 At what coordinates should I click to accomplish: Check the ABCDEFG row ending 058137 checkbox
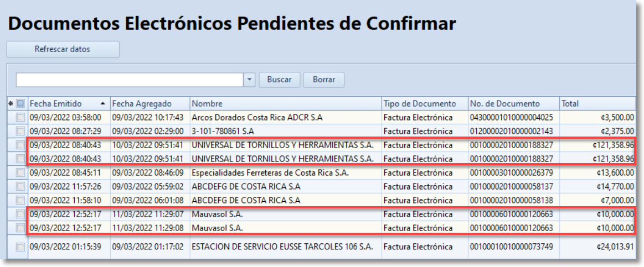pos(20,187)
